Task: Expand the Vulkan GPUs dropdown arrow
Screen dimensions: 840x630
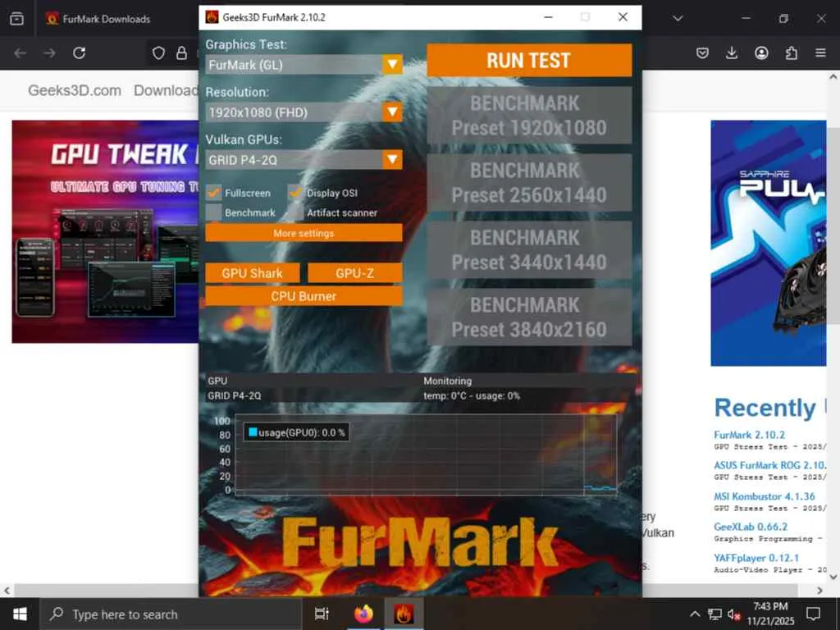Action: click(392, 160)
